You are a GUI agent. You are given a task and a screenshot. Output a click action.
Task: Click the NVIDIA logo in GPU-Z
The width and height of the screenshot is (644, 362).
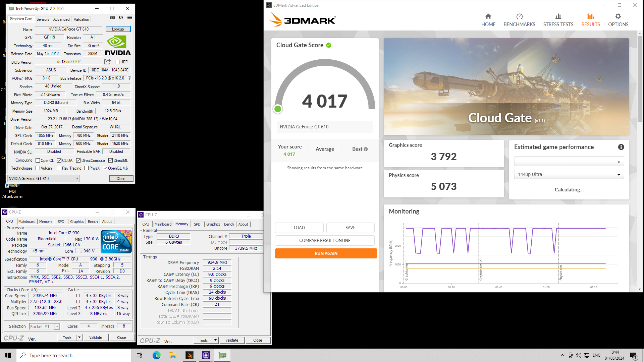coord(118,46)
